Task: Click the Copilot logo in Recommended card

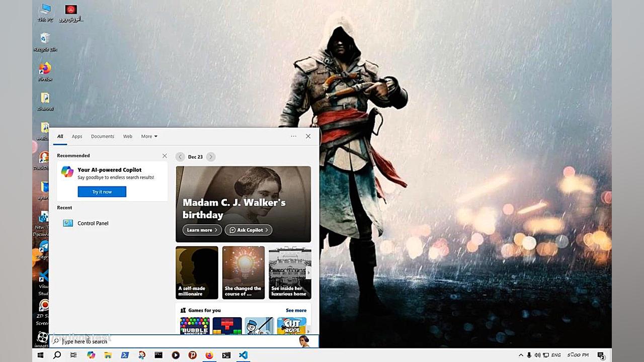Action: 67,171
